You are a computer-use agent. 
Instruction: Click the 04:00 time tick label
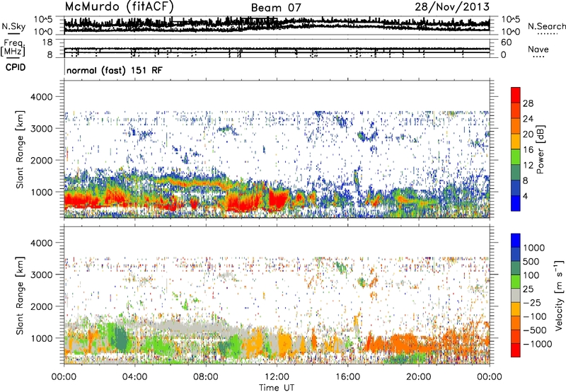(x=134, y=377)
